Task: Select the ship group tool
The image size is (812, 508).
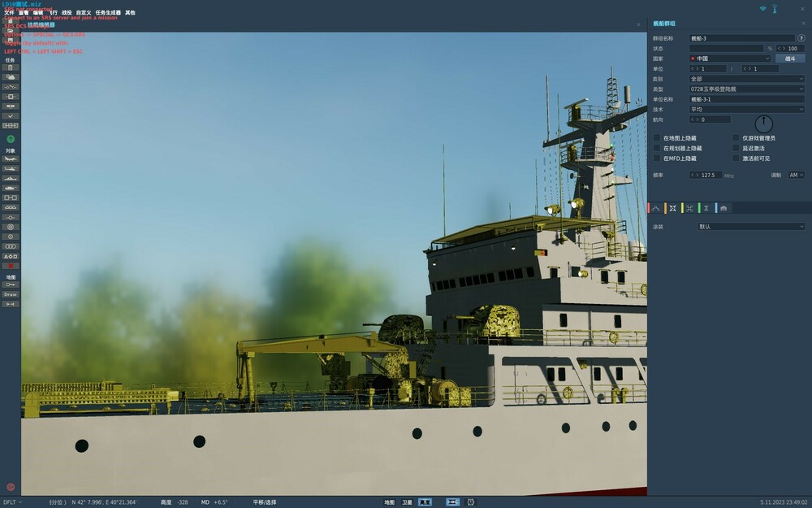Action: (x=11, y=178)
